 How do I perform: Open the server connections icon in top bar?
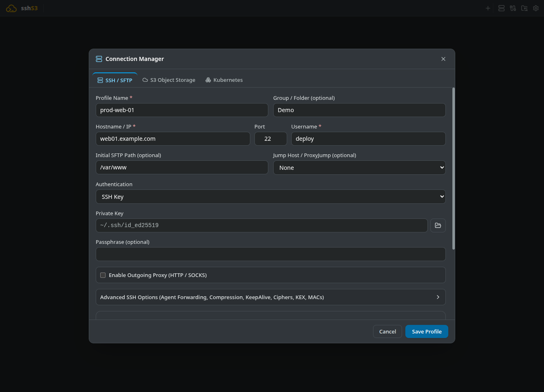pos(501,8)
